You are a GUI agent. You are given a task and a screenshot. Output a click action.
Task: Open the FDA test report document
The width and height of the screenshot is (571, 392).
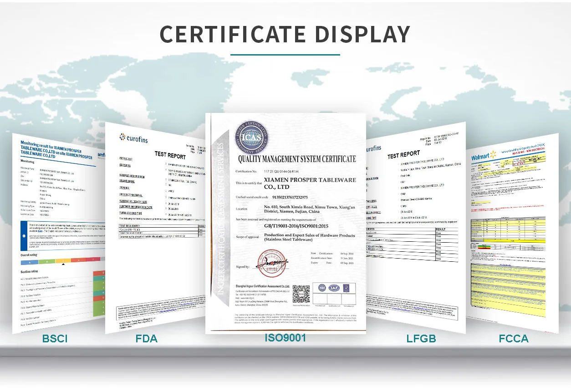click(x=155, y=228)
